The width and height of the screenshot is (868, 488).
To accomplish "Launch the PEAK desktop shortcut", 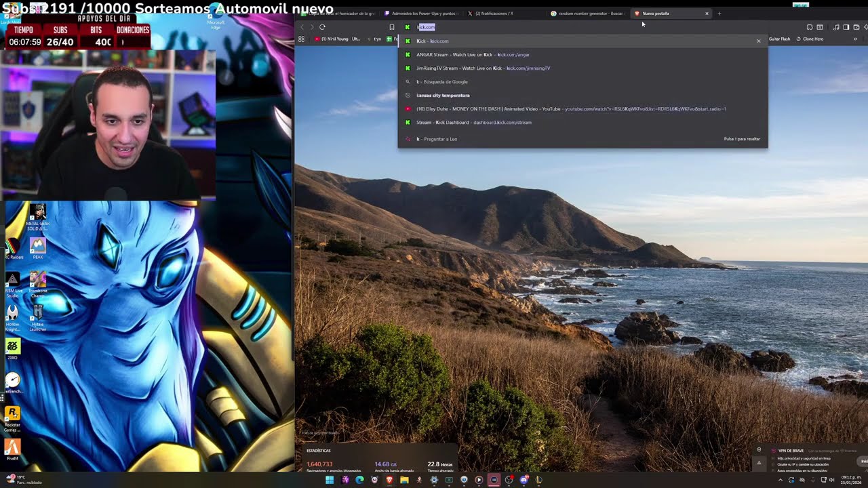I will [38, 247].
